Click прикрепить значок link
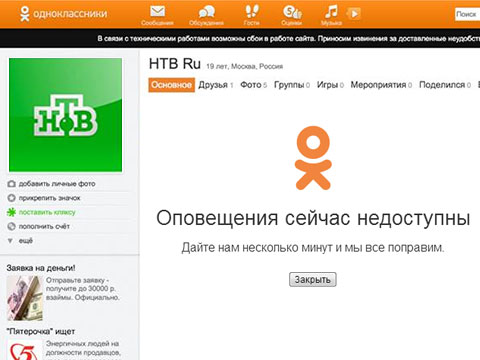Image resolution: width=480 pixels, height=360 pixels. pyautogui.click(x=49, y=198)
